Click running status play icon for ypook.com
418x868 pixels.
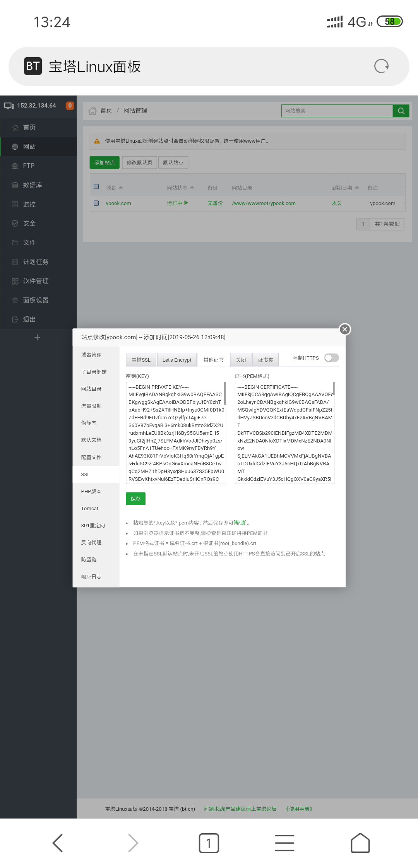click(186, 203)
